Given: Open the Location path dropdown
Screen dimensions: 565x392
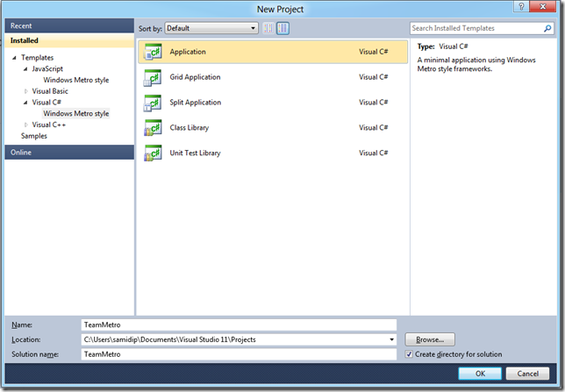Looking at the screenshot, I should click(391, 339).
